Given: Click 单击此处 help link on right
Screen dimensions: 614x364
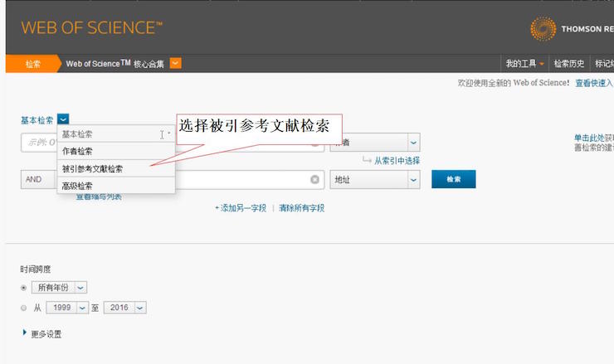Looking at the screenshot, I should pos(589,138).
